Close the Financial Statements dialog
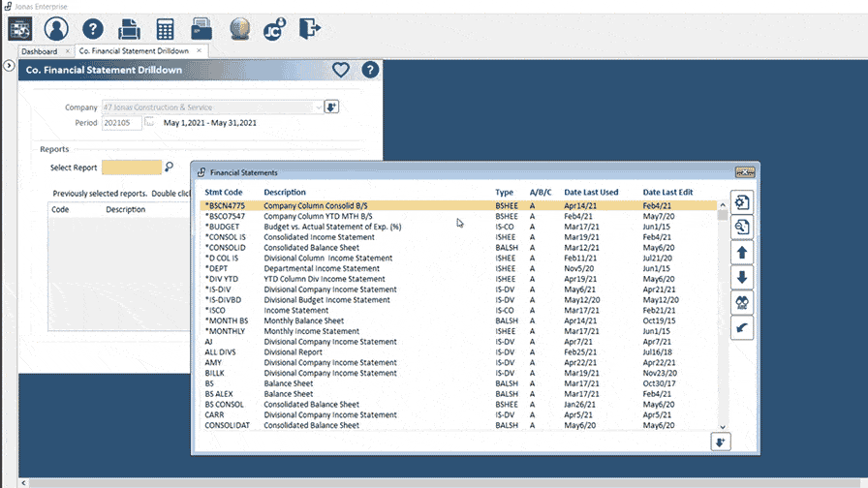The image size is (868, 488). [x=745, y=172]
